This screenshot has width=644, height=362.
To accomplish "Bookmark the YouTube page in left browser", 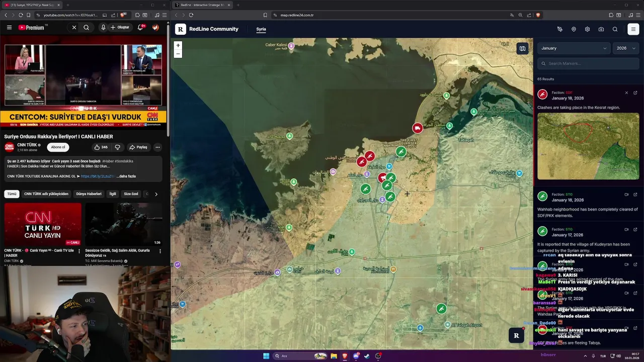I will pyautogui.click(x=28, y=15).
